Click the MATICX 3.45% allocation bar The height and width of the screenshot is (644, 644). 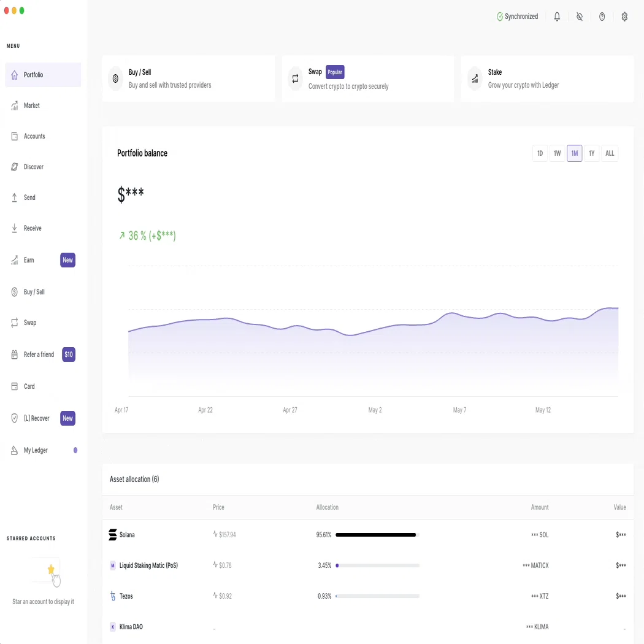[377, 565]
